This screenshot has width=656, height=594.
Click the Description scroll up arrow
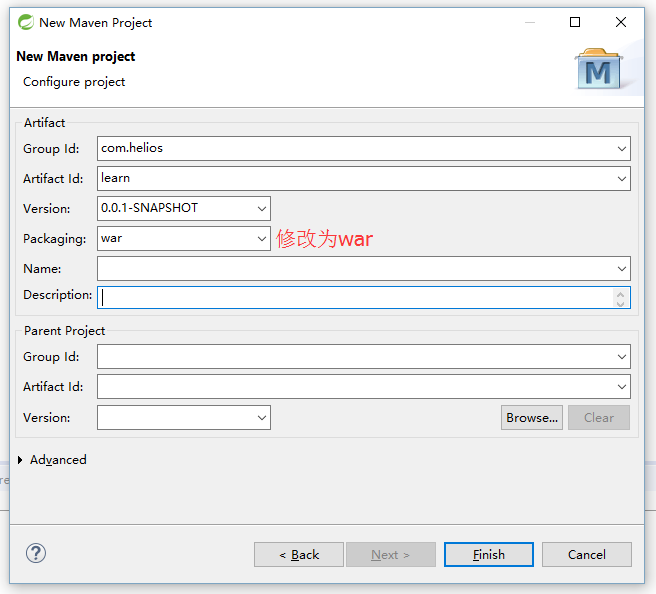[620, 293]
